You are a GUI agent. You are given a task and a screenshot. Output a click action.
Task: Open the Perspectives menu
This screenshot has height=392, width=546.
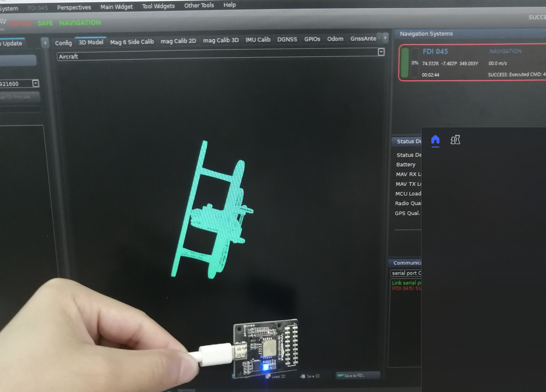click(74, 7)
